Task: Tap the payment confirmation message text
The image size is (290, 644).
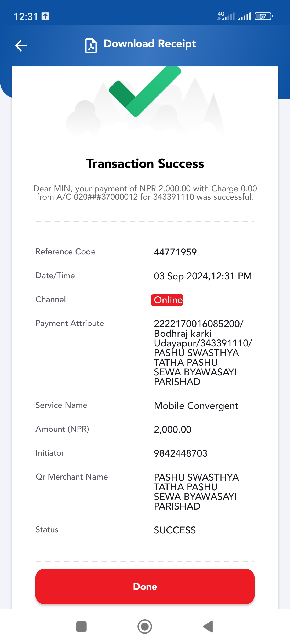Action: tap(145, 193)
